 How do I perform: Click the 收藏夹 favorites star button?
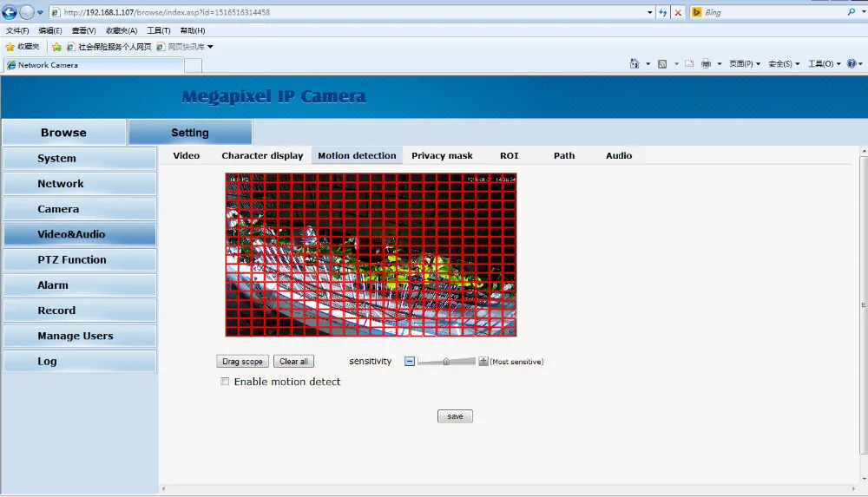pos(23,47)
